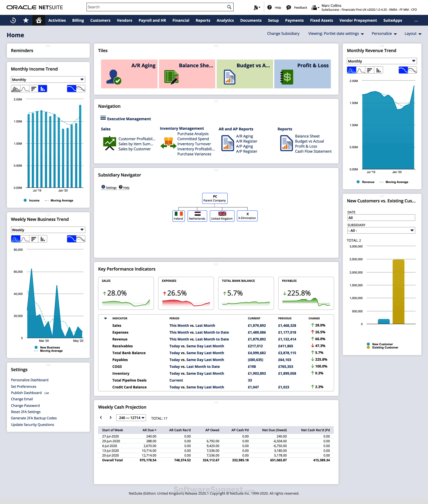Click the Home icon in the navigation bar
The height and width of the screenshot is (504, 428).
[x=39, y=20]
